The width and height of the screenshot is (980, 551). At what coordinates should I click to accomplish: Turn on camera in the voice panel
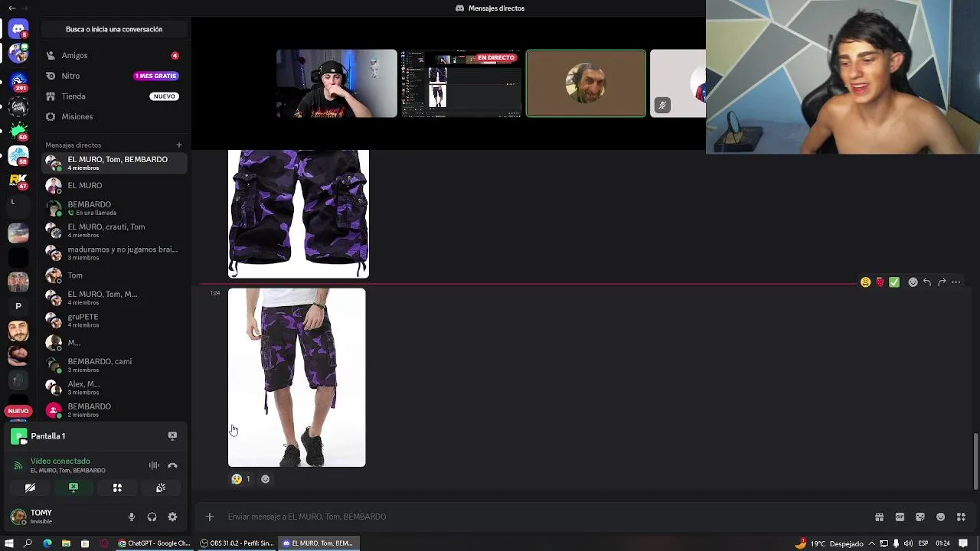click(x=30, y=487)
